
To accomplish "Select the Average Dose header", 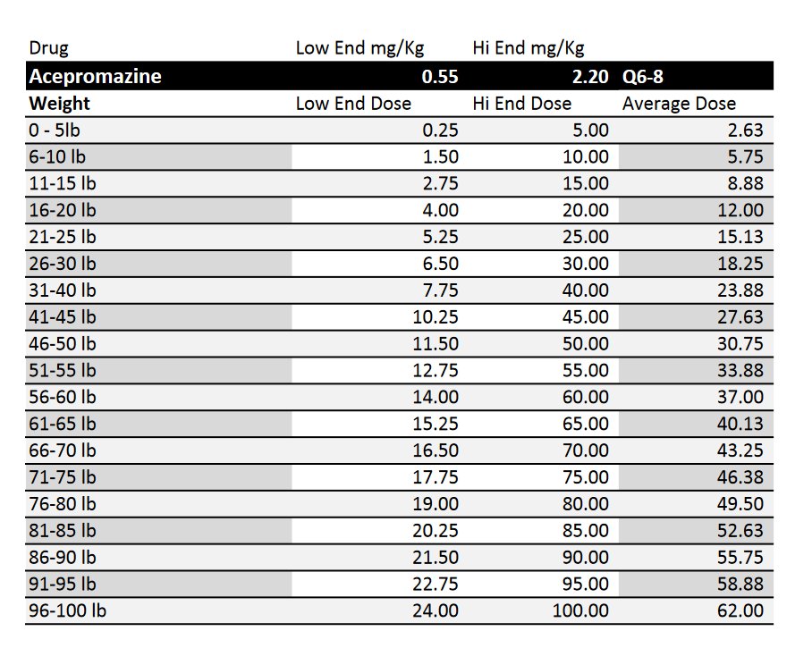I will click(680, 103).
